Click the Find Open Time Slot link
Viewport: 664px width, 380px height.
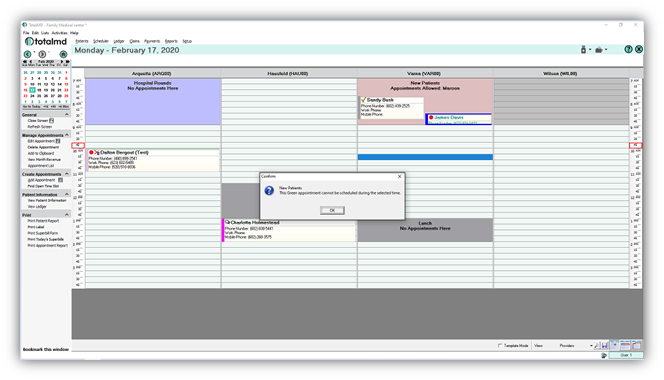pos(43,186)
